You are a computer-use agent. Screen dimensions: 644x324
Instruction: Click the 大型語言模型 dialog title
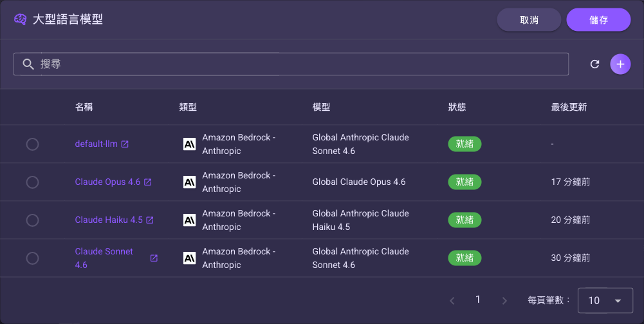point(68,19)
